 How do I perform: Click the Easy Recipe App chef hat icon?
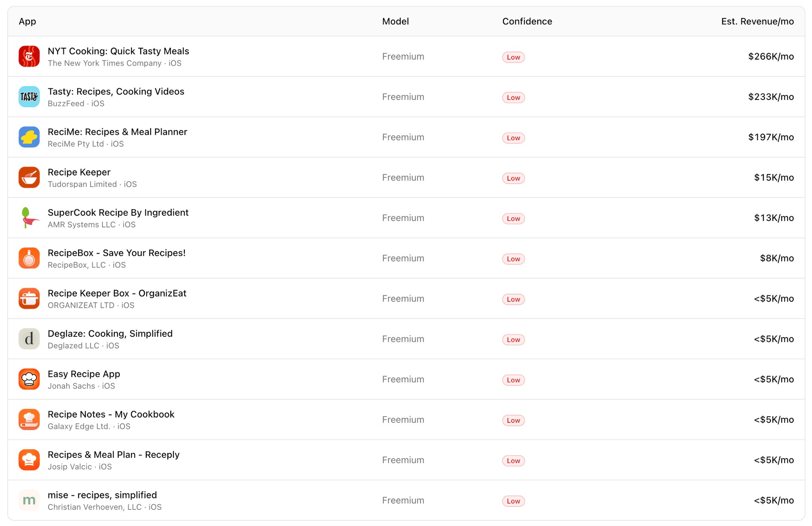[29, 379]
